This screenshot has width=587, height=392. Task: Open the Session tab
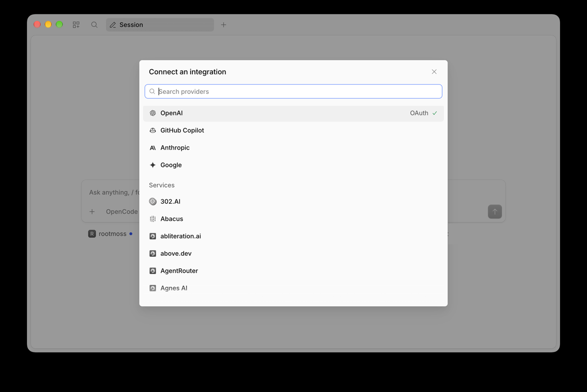click(160, 25)
